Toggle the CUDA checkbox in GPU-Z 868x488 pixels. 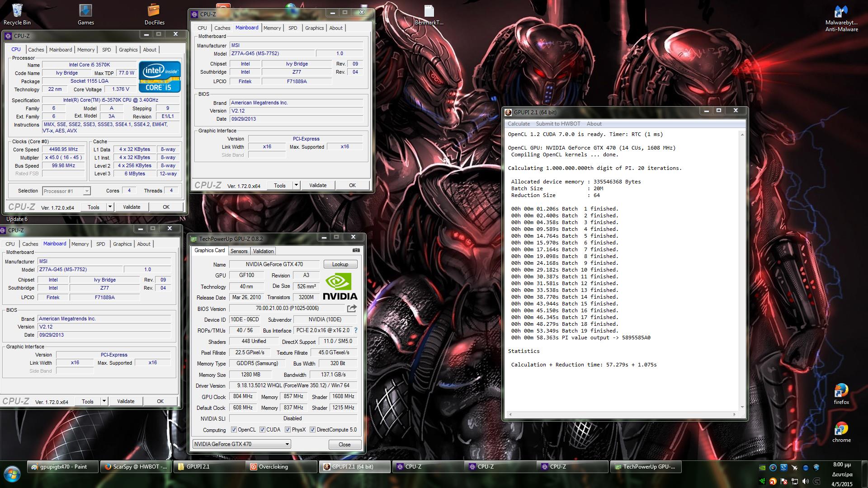(262, 430)
